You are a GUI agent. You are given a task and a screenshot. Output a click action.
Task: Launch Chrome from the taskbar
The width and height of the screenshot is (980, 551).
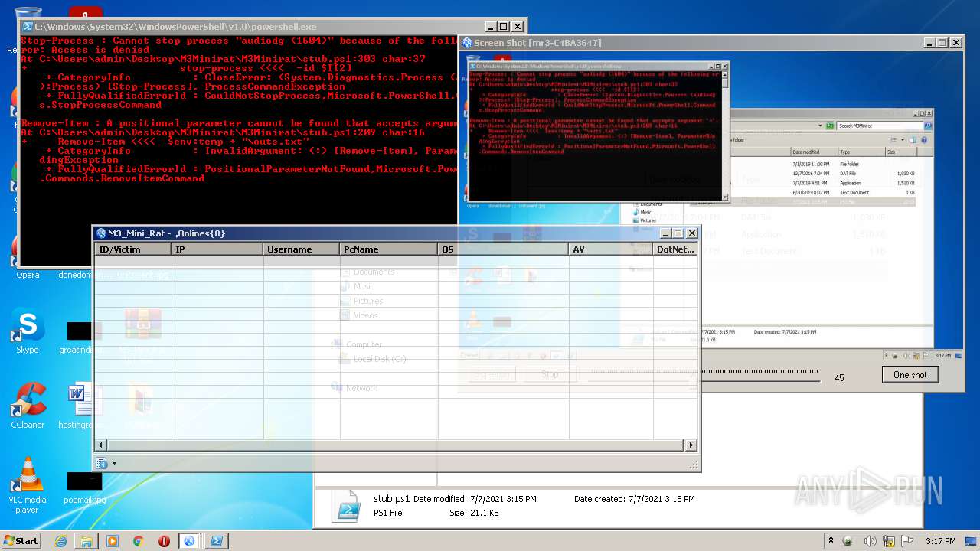tap(139, 540)
